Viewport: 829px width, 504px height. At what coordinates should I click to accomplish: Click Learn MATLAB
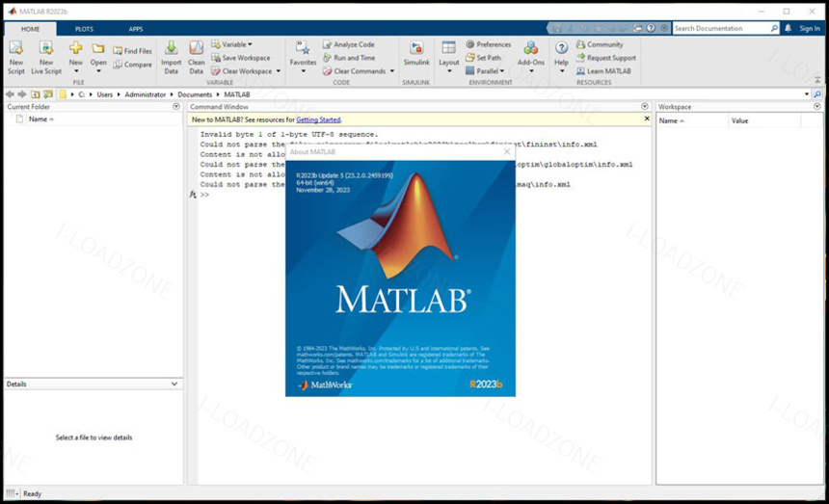pyautogui.click(x=603, y=70)
